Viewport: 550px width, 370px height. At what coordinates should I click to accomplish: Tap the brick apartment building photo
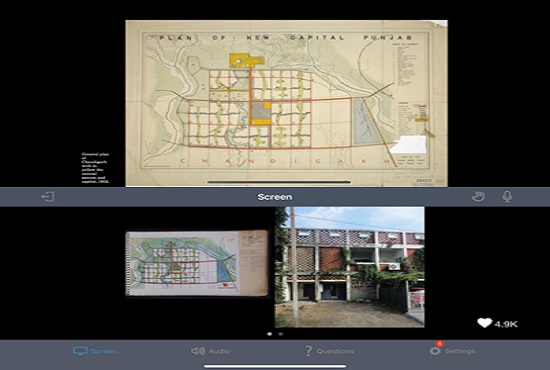350,267
